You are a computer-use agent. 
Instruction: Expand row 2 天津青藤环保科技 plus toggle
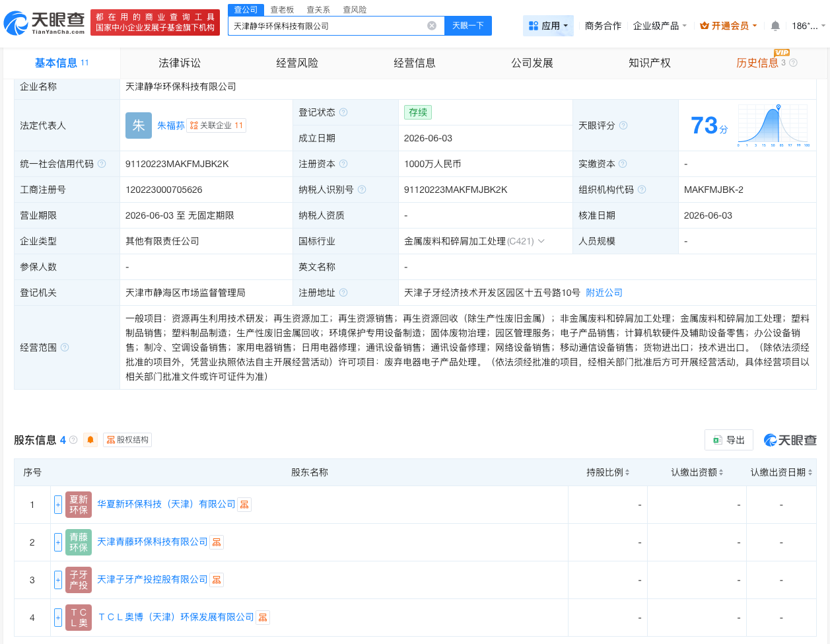point(58,542)
